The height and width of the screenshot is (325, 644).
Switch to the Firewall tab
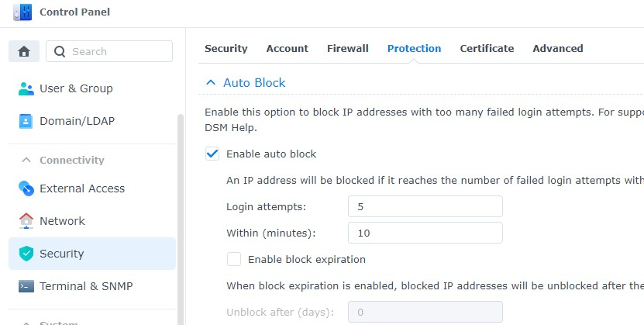pos(347,48)
